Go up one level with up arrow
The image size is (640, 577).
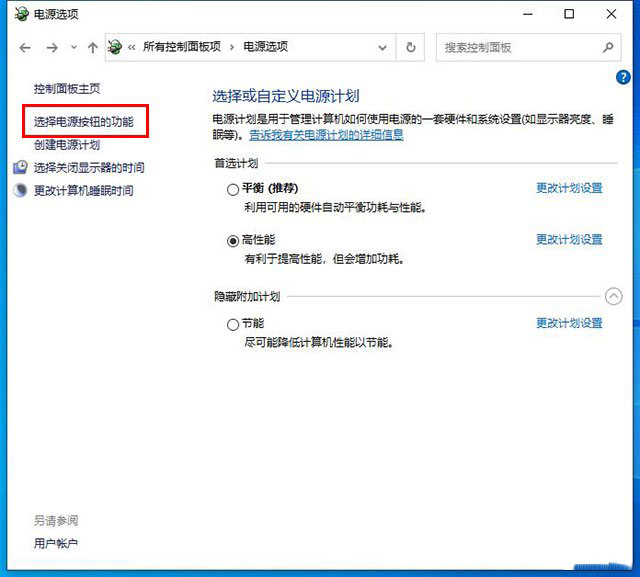click(93, 48)
